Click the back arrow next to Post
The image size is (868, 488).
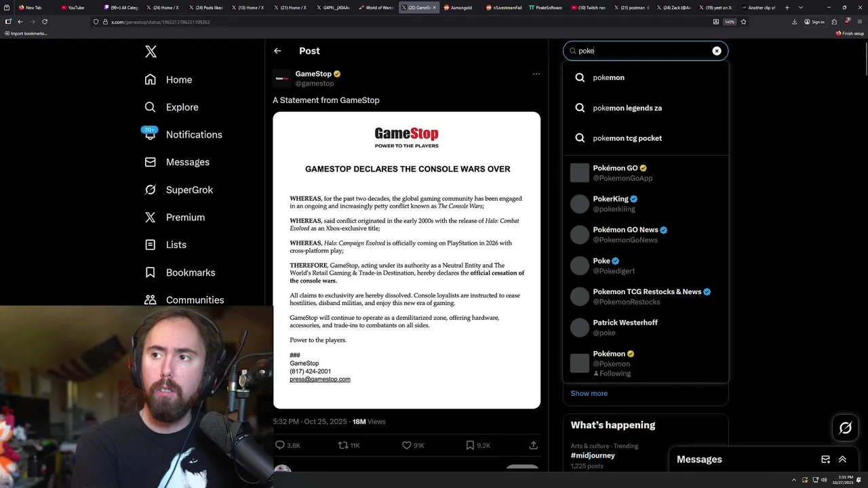(x=277, y=51)
